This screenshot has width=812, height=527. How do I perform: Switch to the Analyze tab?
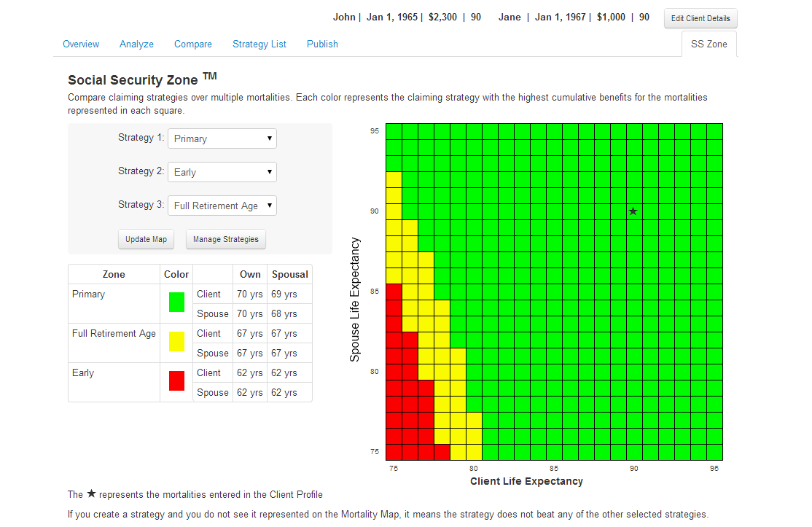(x=136, y=44)
